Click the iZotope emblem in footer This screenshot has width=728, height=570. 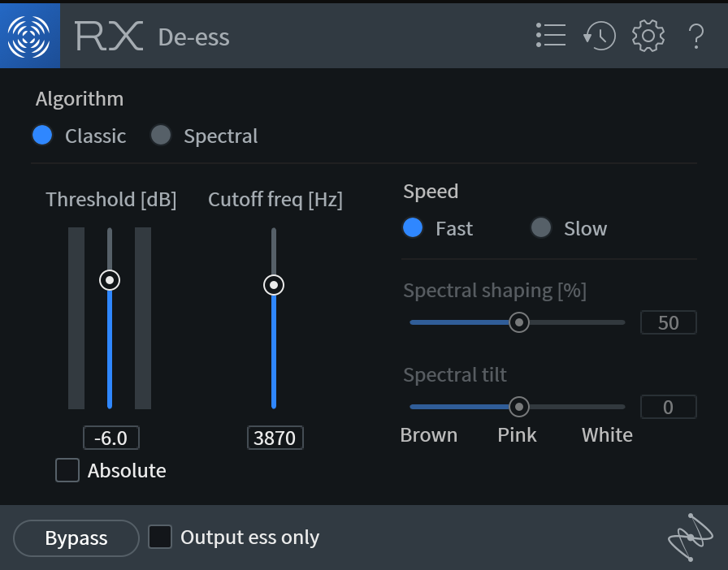[691, 537]
